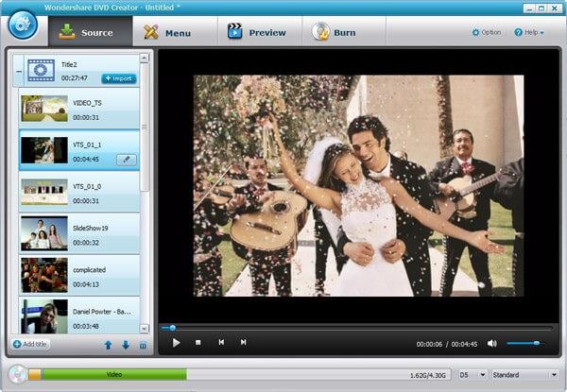Open the round application menu button
The height and width of the screenshot is (392, 567).
(23, 26)
